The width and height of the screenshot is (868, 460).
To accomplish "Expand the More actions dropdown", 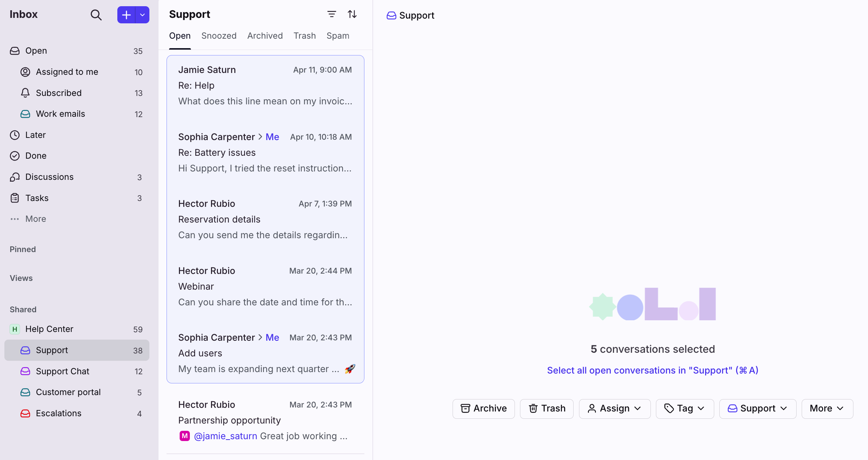I will [x=827, y=409].
